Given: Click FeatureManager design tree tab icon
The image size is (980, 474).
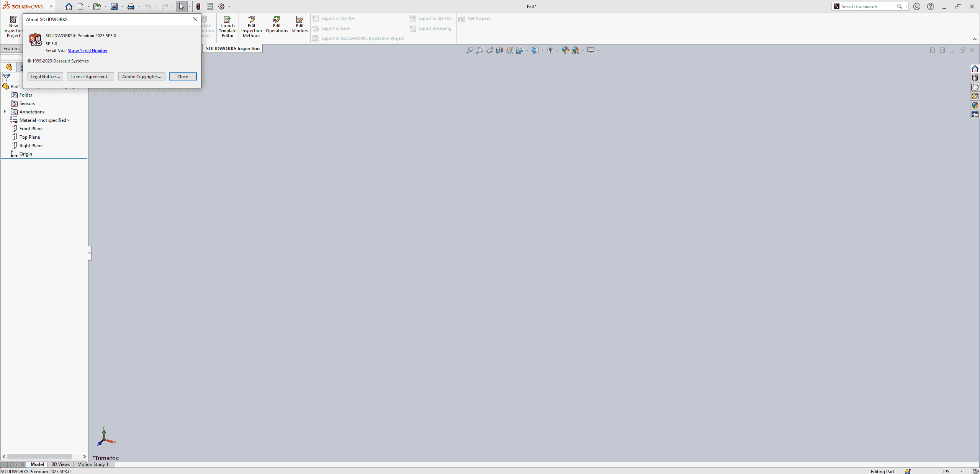Looking at the screenshot, I should click(x=9, y=67).
